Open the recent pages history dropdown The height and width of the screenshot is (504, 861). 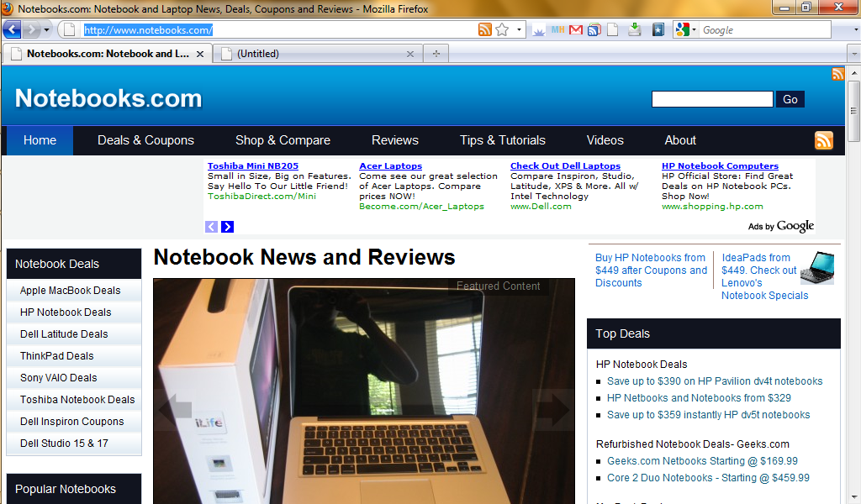[x=47, y=29]
